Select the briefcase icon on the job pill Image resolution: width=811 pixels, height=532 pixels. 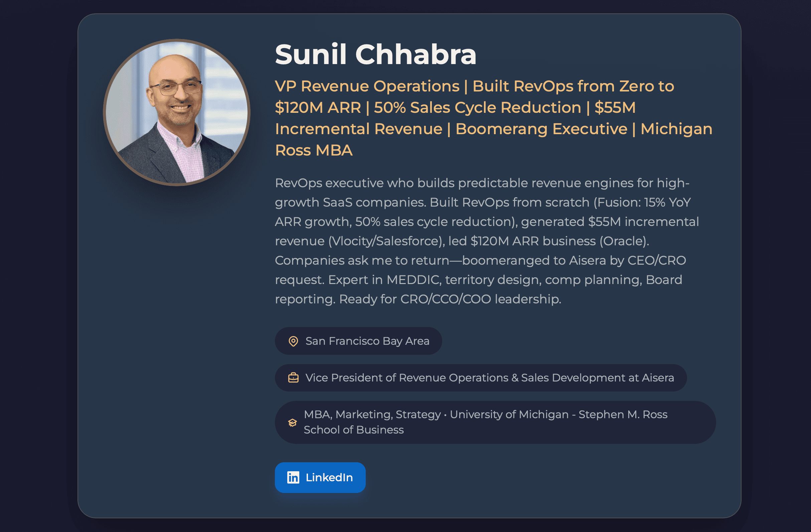coord(293,378)
